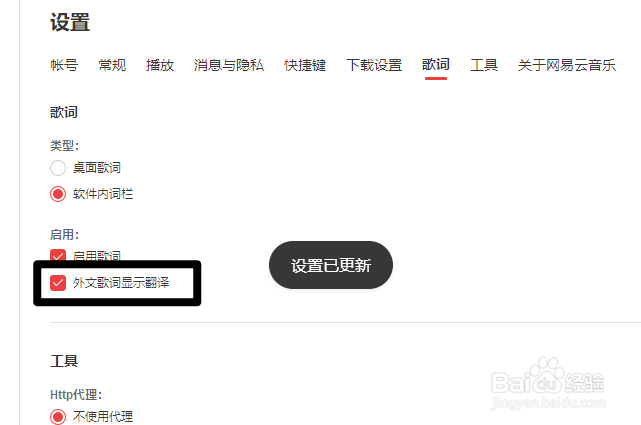Viewport: 641px width, 425px height.
Task: Click the 工具 section heading
Action: pos(64,361)
